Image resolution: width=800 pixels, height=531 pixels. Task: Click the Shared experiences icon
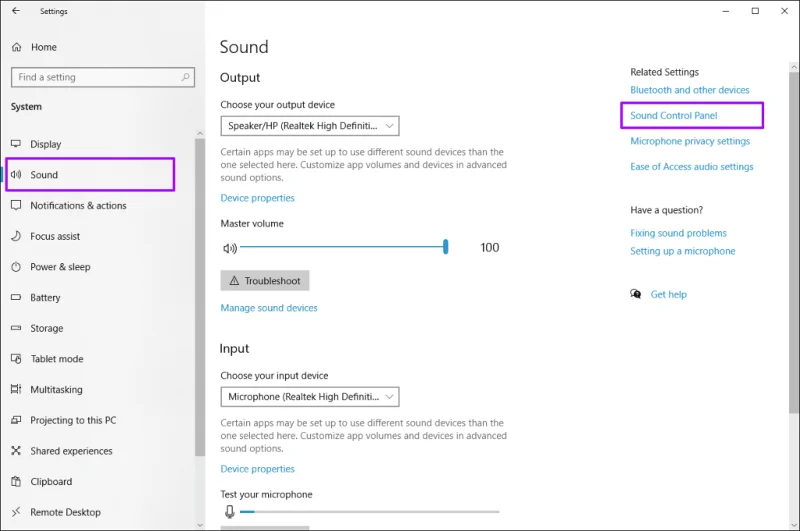click(16, 450)
